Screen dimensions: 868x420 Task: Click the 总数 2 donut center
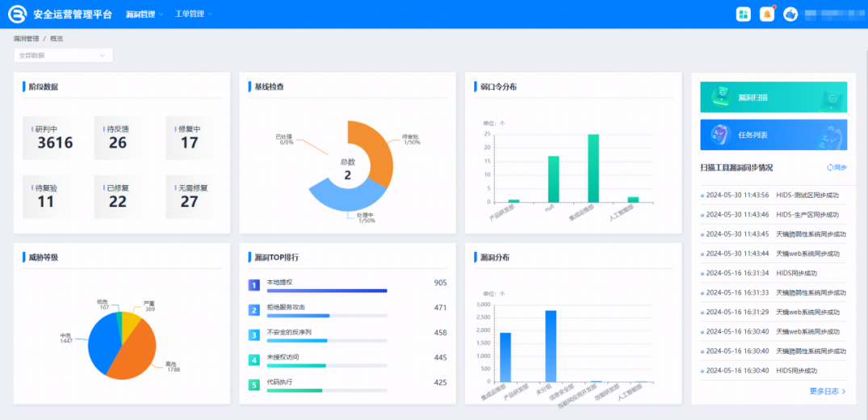click(348, 169)
